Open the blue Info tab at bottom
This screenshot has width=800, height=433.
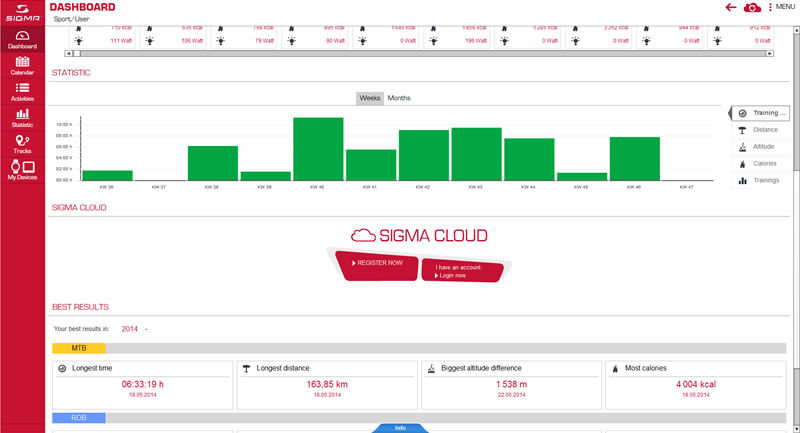pos(400,428)
